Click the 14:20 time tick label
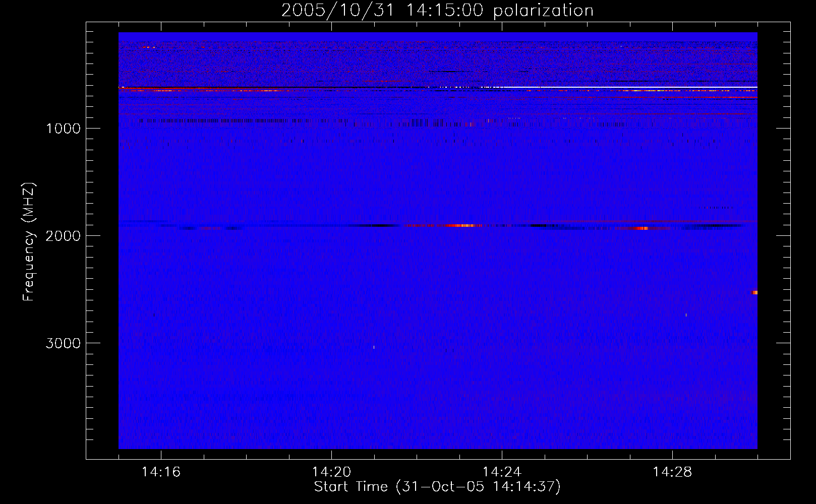Image resolution: width=816 pixels, height=504 pixels. pos(331,472)
